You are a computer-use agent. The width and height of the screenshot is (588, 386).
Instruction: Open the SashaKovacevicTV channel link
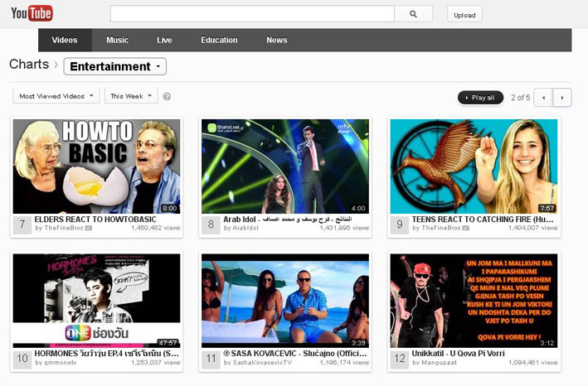click(262, 363)
